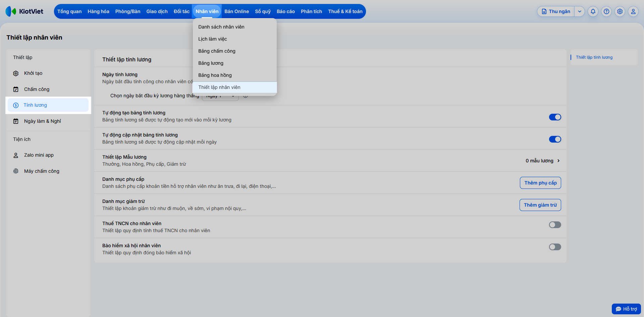Open the help question mark icon
The width and height of the screenshot is (644, 317).
[x=606, y=11]
